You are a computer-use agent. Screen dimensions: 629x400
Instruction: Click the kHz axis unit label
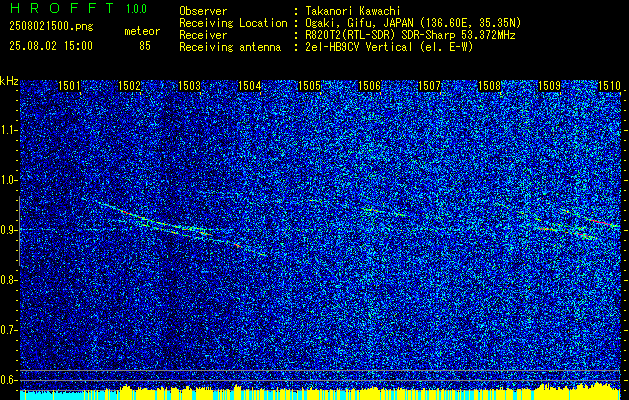click(9, 81)
